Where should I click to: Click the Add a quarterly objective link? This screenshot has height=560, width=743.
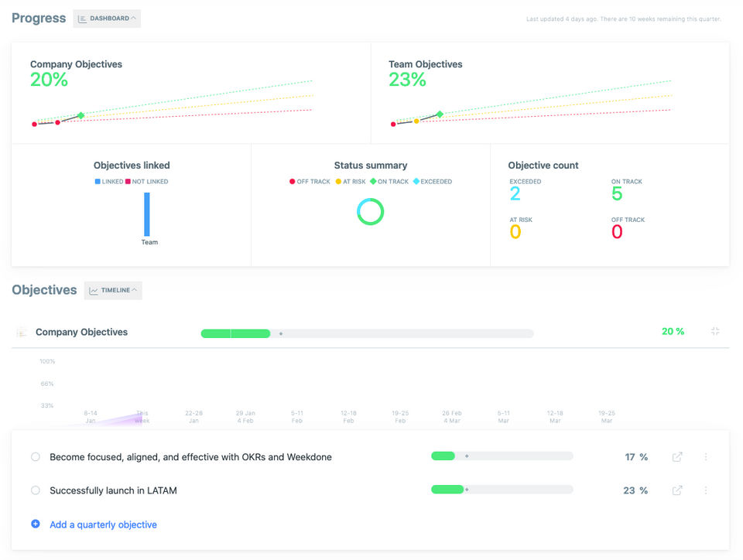(103, 524)
